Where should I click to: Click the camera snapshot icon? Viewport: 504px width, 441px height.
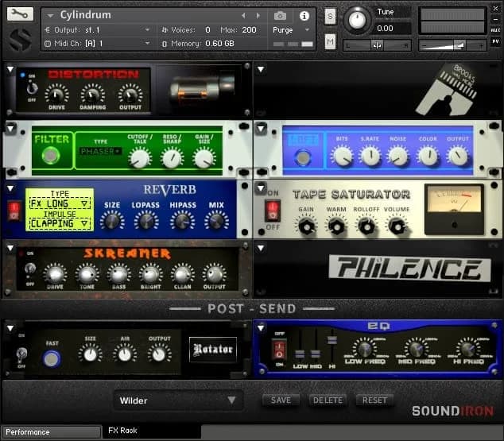(280, 16)
